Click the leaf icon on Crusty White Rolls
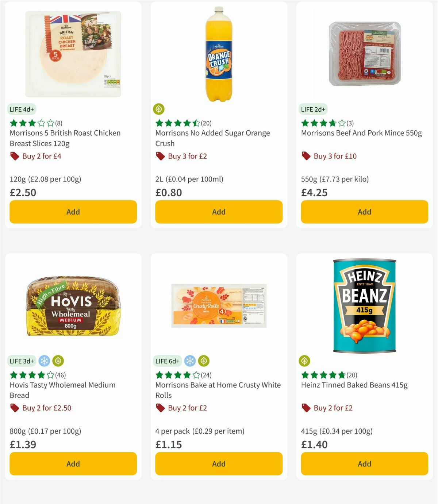The width and height of the screenshot is (438, 504). 203,361
